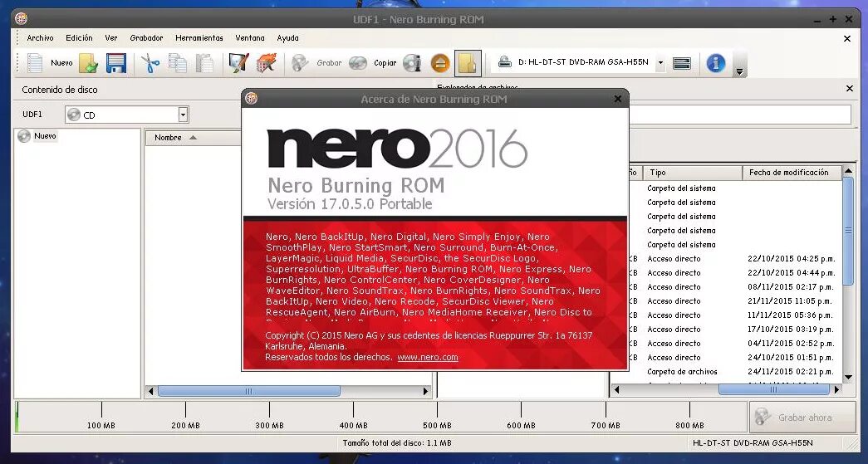Viewport: 868px width, 464px height.
Task: Close the file explorer panel
Action: pyautogui.click(x=850, y=89)
